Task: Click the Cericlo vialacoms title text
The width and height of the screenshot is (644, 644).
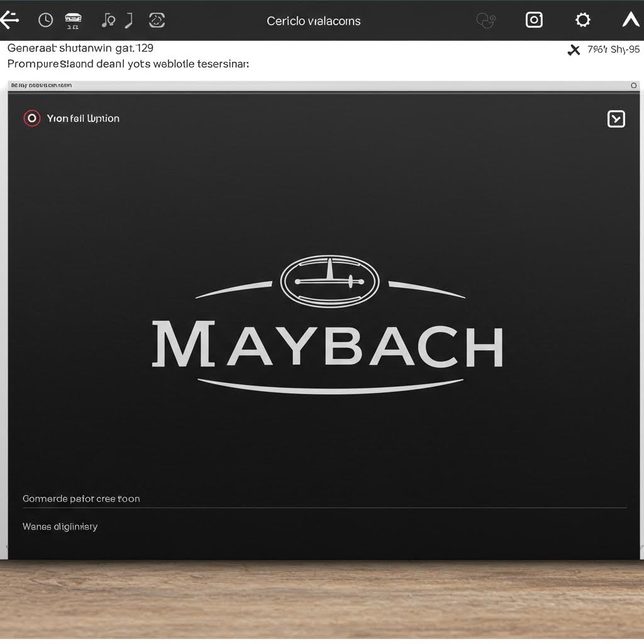Action: [313, 21]
